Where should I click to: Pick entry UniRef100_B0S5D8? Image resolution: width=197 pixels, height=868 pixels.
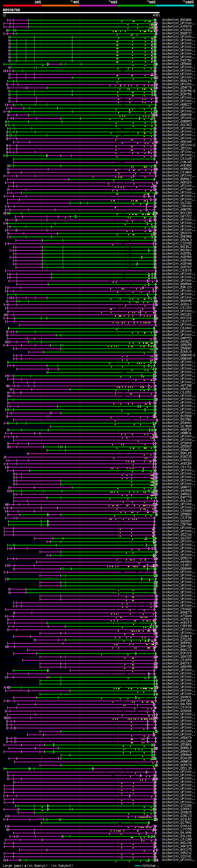point(177,416)
